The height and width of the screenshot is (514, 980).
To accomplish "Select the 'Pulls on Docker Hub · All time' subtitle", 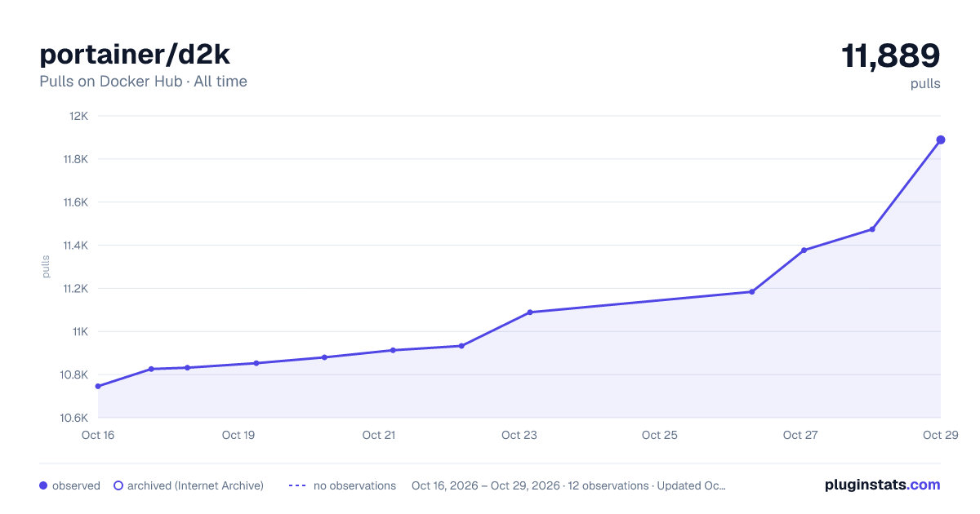I will (143, 82).
